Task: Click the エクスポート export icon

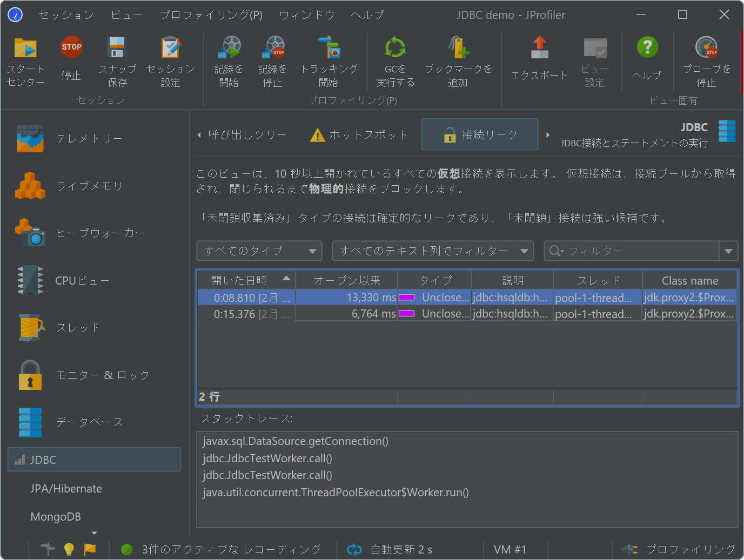Action: (x=539, y=48)
